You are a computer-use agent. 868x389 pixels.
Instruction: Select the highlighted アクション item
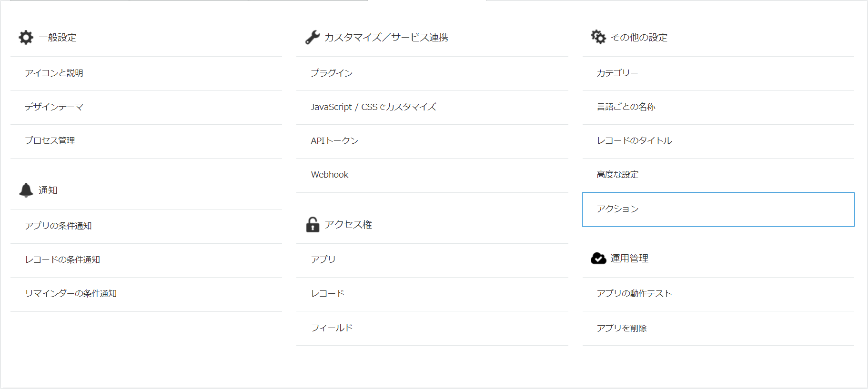[x=718, y=209]
